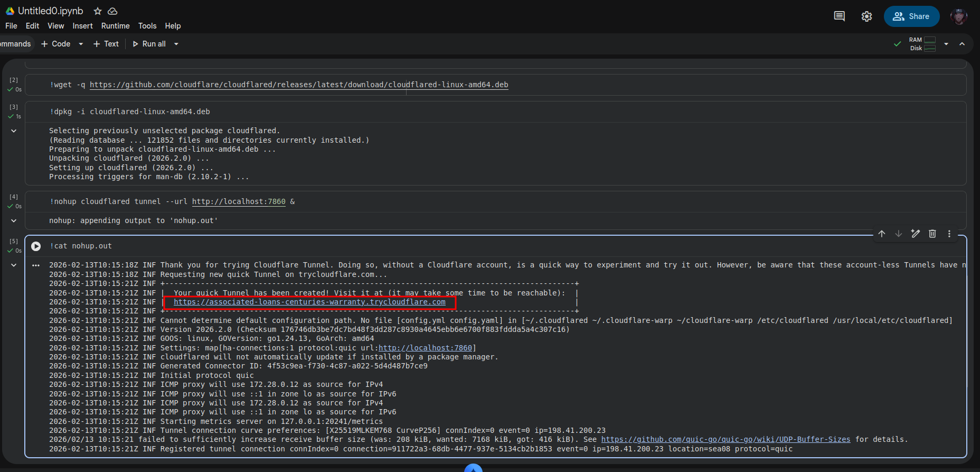
Task: Collapse the dpkg cell output
Action: tap(14, 131)
